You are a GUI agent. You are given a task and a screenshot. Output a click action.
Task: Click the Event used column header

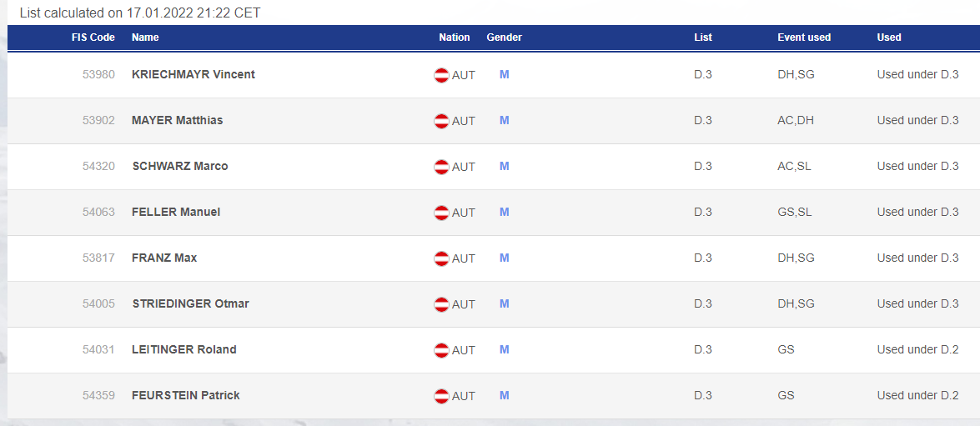tap(804, 38)
